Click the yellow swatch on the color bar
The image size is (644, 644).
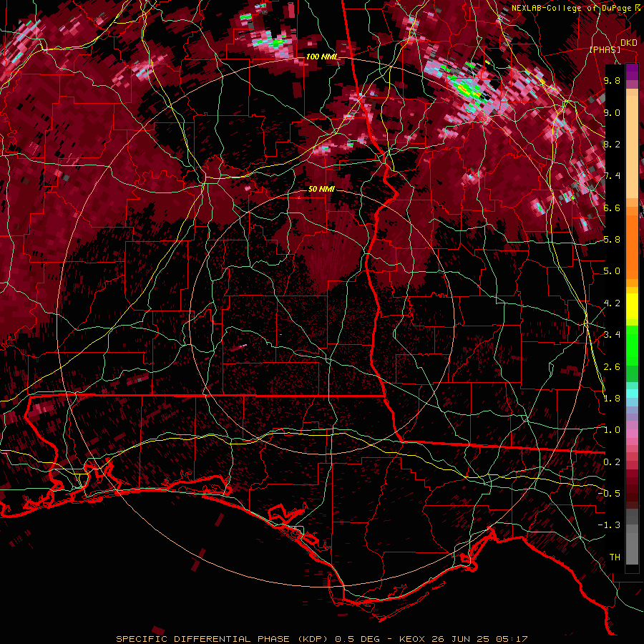632,306
